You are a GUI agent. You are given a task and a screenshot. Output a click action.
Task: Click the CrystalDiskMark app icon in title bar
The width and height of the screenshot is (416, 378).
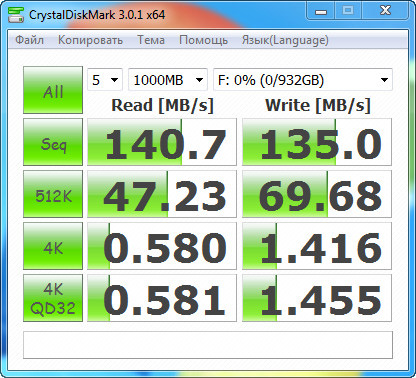click(16, 15)
